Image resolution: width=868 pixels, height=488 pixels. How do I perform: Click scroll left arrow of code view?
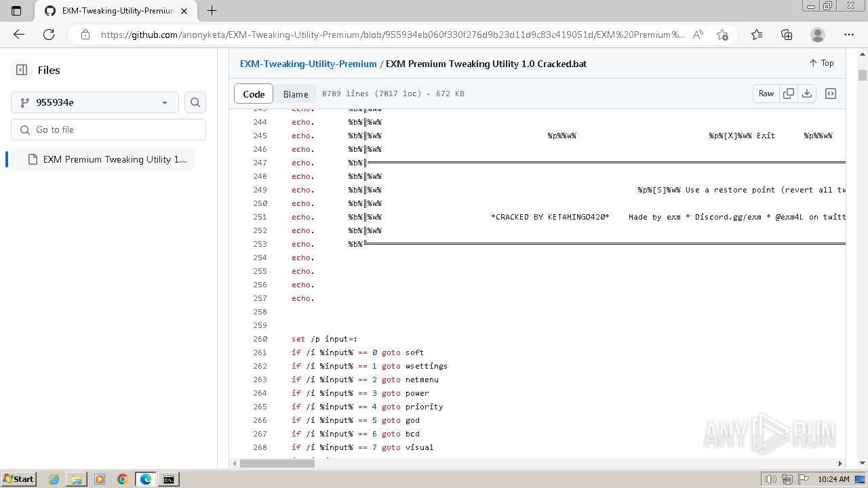[x=235, y=464]
